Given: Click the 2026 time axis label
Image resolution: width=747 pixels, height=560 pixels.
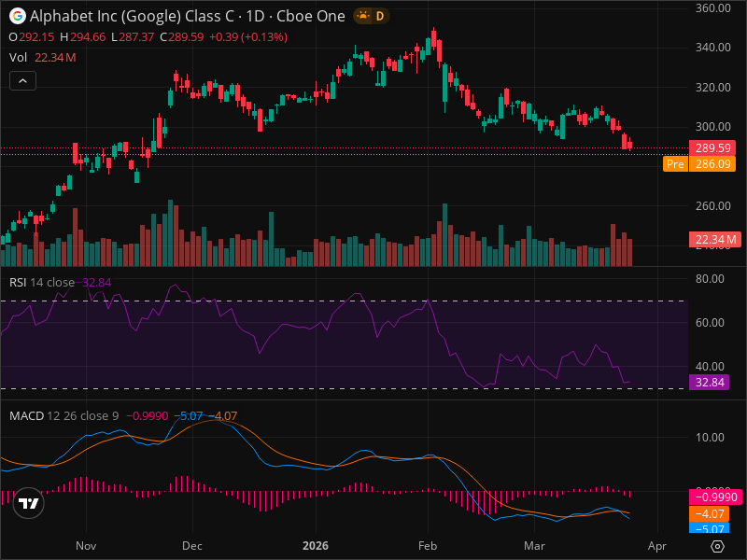Looking at the screenshot, I should coord(316,546).
